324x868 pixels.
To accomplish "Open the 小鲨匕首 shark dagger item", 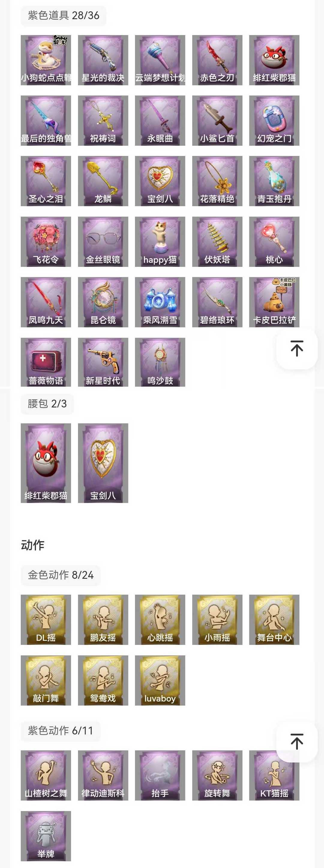I will pos(217,121).
